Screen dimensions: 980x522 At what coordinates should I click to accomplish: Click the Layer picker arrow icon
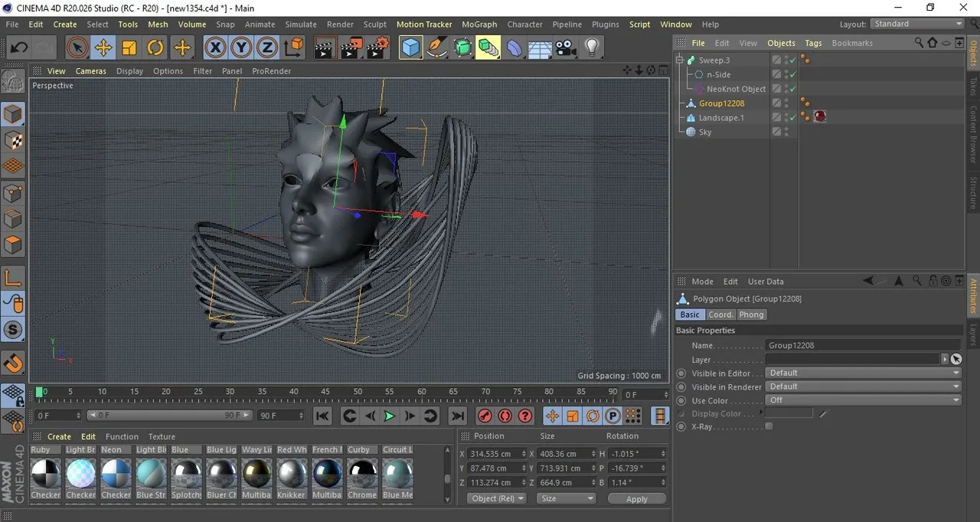click(956, 359)
